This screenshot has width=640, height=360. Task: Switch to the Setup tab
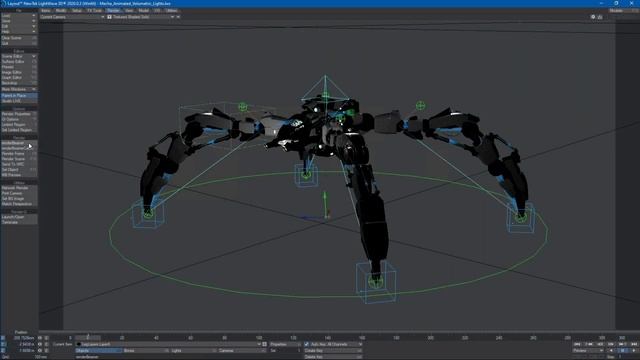pyautogui.click(x=76, y=11)
